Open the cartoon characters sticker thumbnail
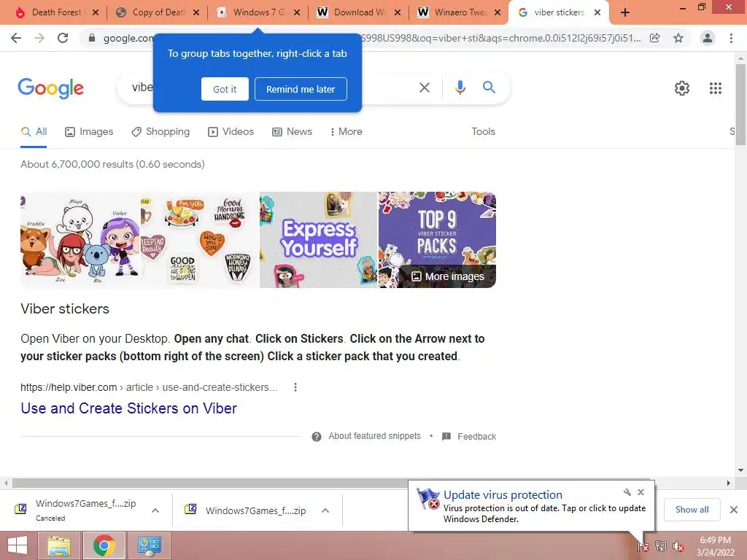The width and height of the screenshot is (747, 560). 80,239
